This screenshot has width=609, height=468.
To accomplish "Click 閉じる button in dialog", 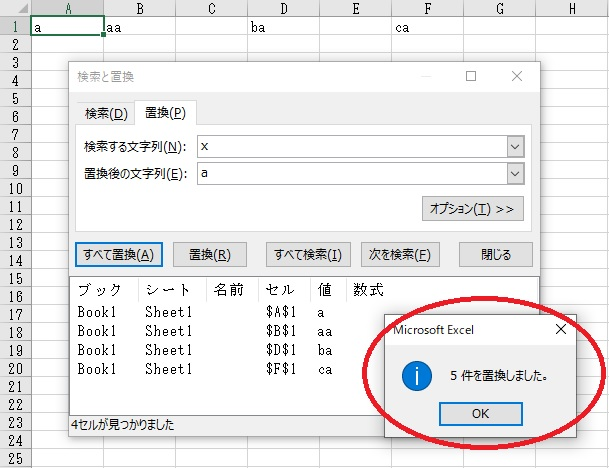I will (x=496, y=255).
